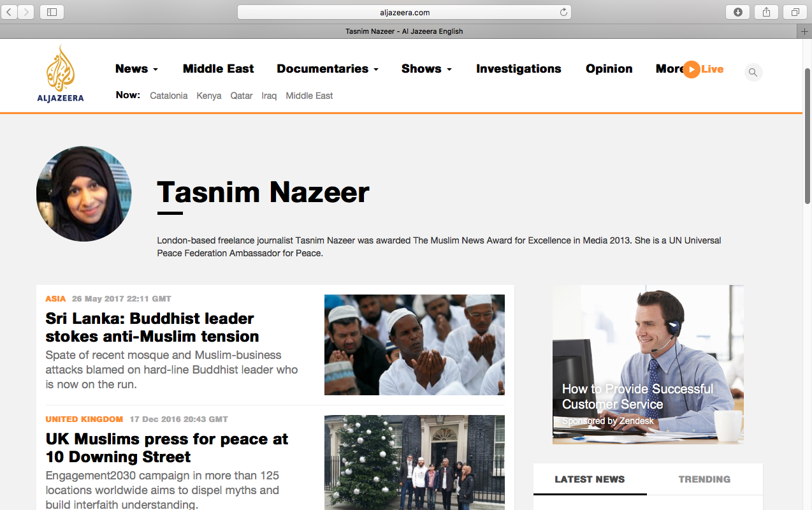Viewport: 812px width, 510px height.
Task: Open the Downing Street Christmas tree thumbnail
Action: [x=414, y=463]
